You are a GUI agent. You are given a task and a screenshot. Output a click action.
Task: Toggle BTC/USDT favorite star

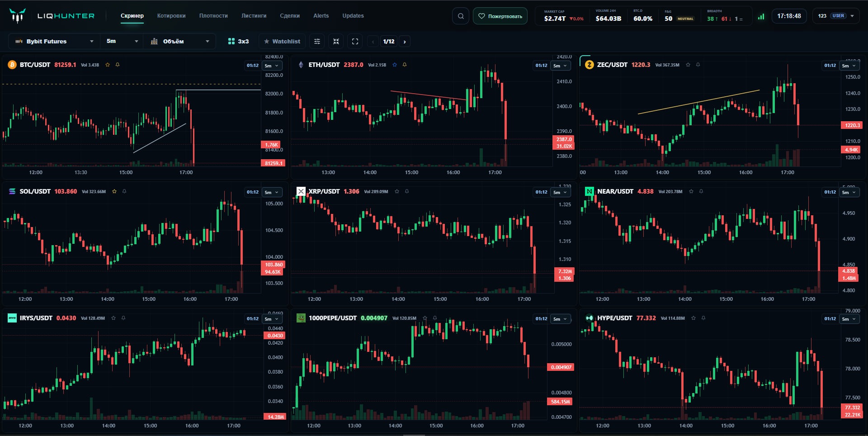(108, 65)
